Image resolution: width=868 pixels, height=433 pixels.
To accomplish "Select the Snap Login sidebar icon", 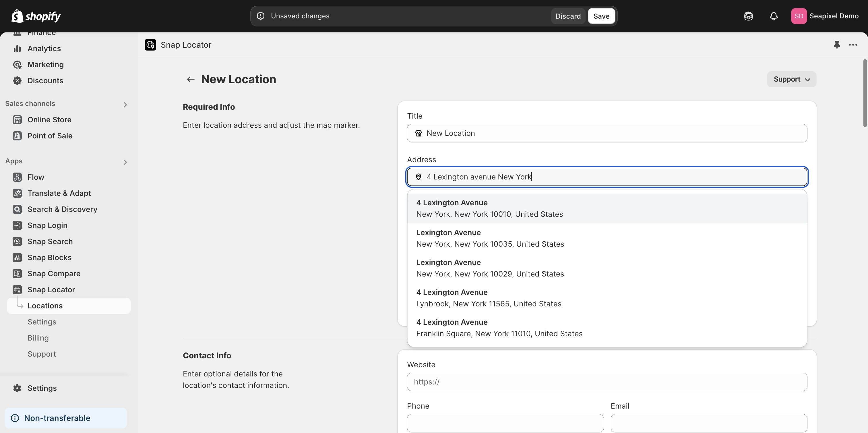I will [x=17, y=225].
